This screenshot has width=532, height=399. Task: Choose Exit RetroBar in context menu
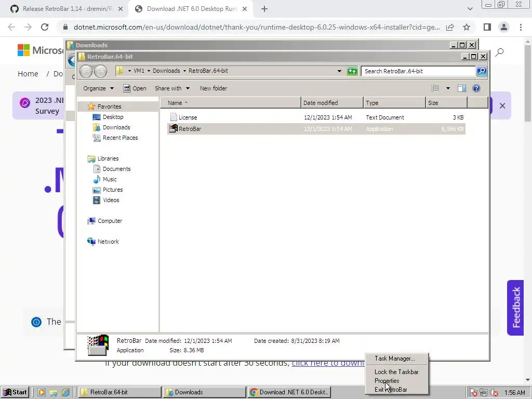391,390
